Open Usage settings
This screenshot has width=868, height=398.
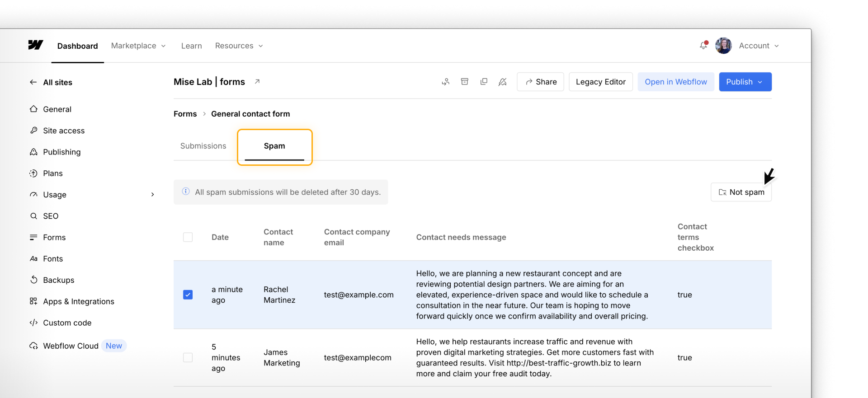(47, 195)
